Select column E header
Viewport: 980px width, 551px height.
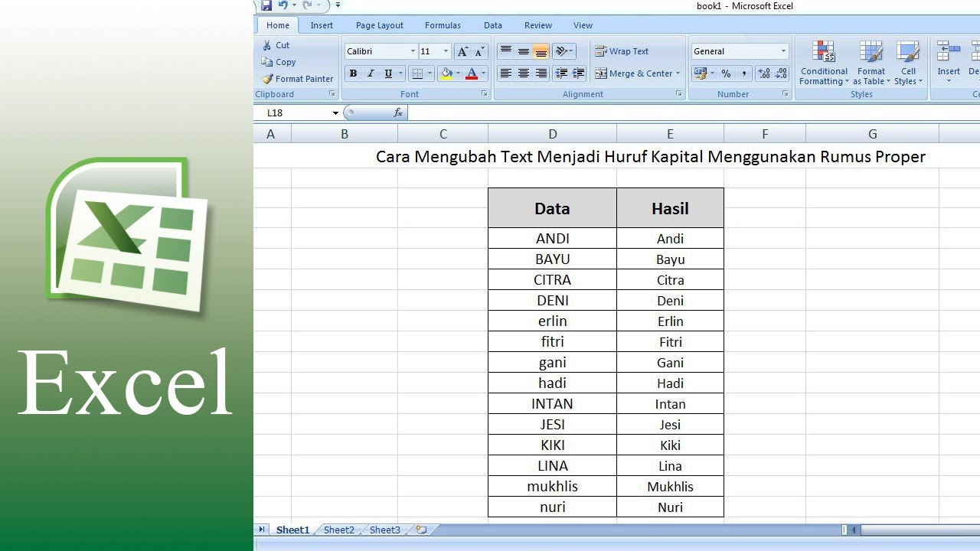[670, 134]
